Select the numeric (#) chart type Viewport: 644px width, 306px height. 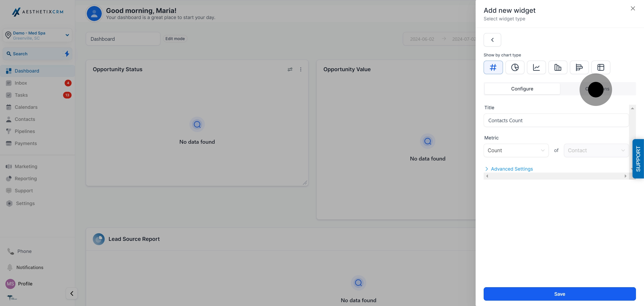[493, 67]
